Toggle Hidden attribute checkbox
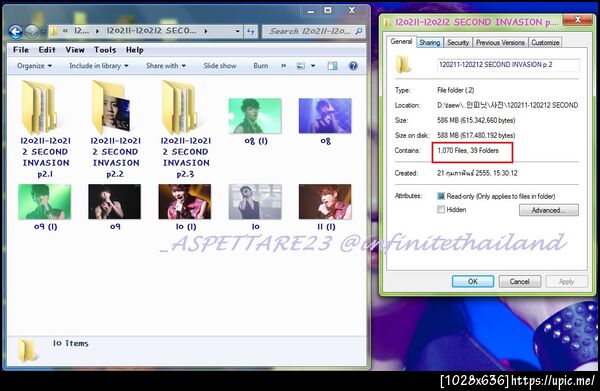Viewport: 600px width, 391px height. pos(441,210)
